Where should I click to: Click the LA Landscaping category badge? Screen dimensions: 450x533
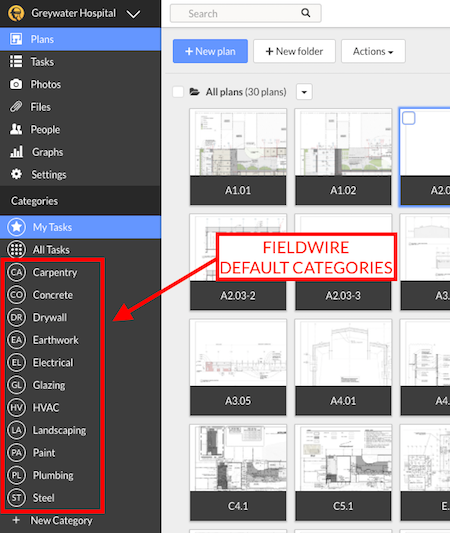click(16, 430)
